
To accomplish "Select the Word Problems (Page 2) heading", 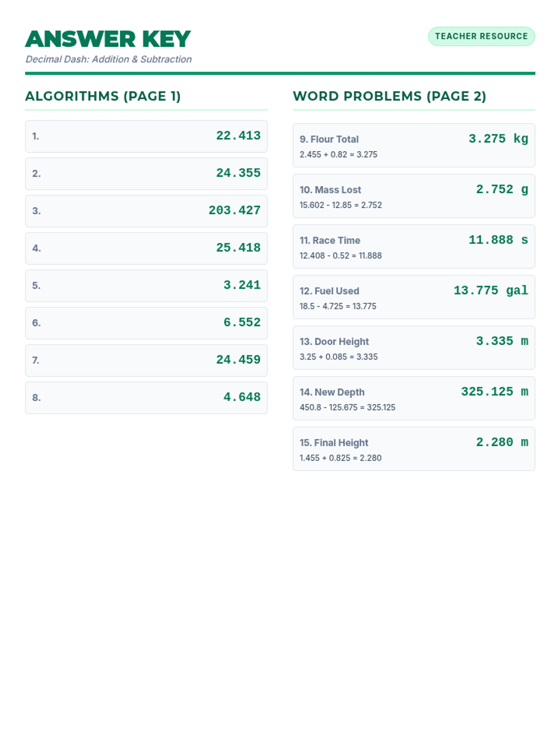I will tap(389, 96).
